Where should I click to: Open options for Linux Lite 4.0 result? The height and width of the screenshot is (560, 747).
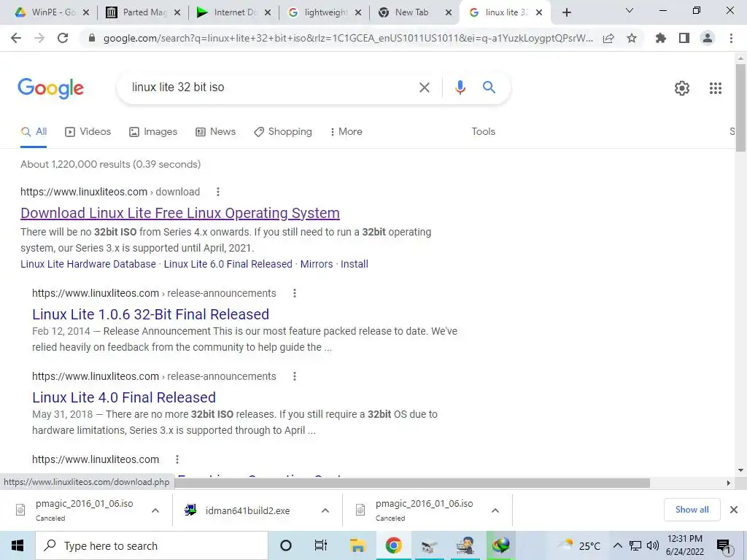[x=295, y=377]
